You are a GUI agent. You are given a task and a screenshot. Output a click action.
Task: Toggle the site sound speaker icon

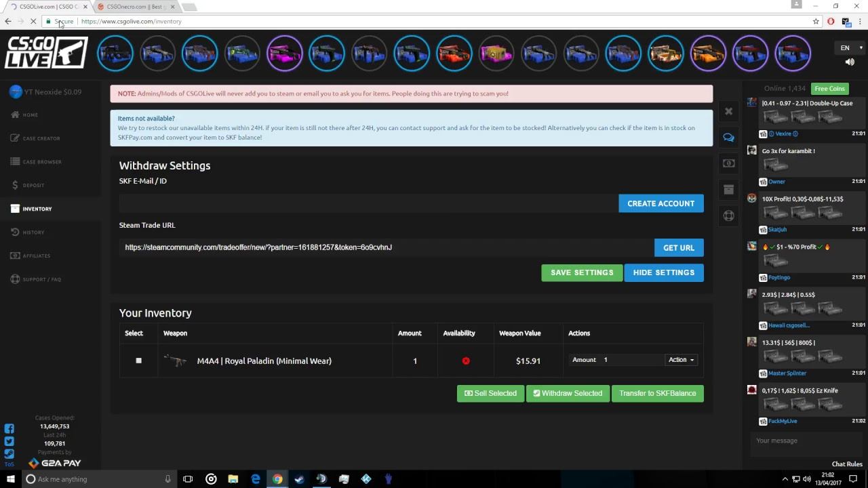[x=850, y=62]
